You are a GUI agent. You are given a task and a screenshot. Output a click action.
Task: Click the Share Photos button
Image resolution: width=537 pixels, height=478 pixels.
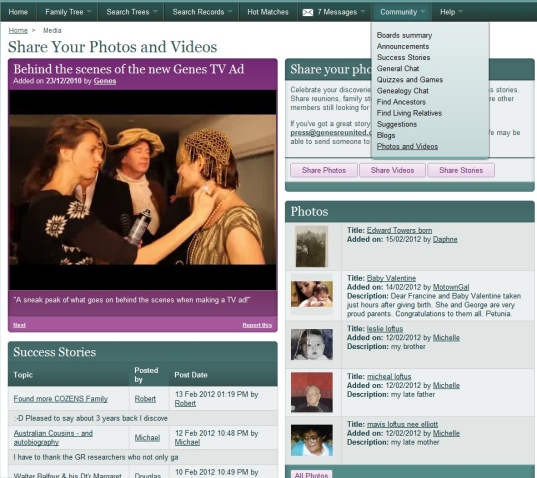click(x=324, y=170)
